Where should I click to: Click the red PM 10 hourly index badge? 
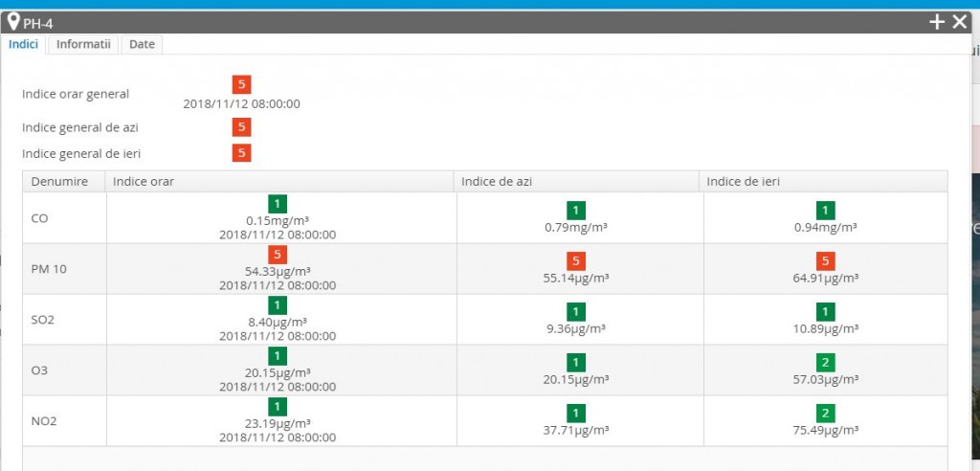pos(277,255)
